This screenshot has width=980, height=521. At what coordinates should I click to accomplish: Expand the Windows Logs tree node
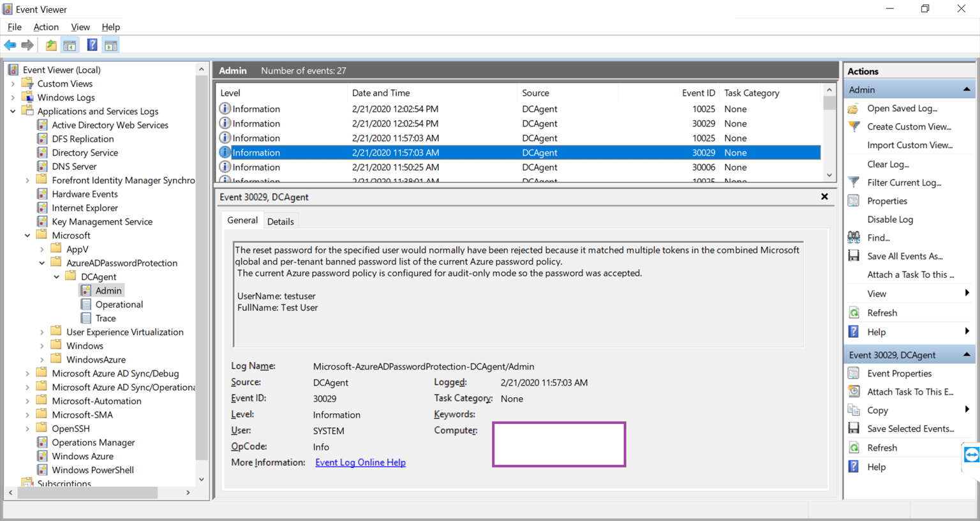click(13, 98)
